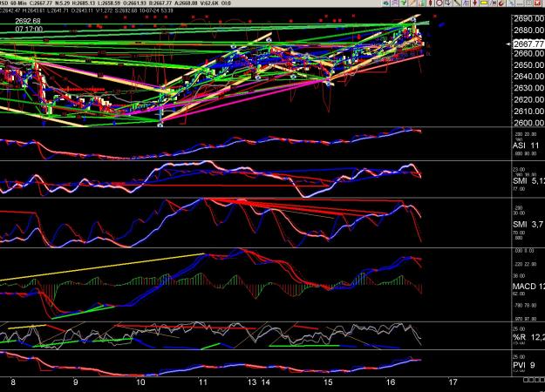Select the %R 12,2 indicator label
The width and height of the screenshot is (545, 392).
point(528,337)
